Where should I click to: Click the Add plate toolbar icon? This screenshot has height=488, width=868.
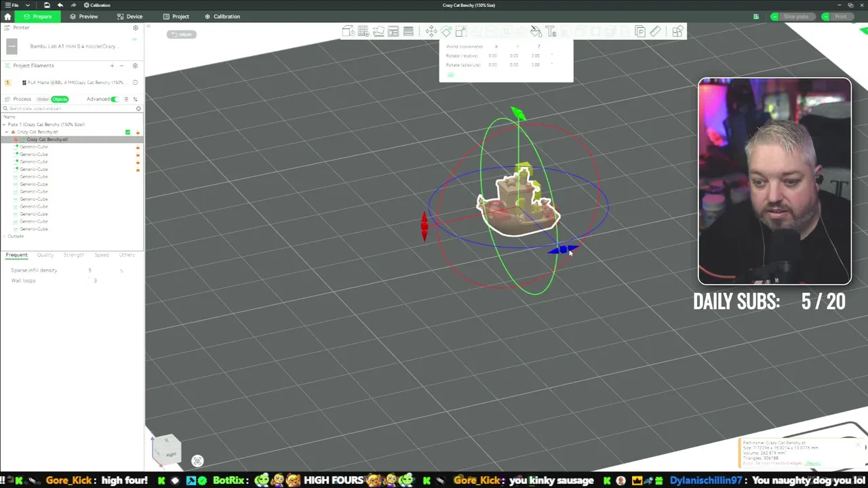[363, 31]
